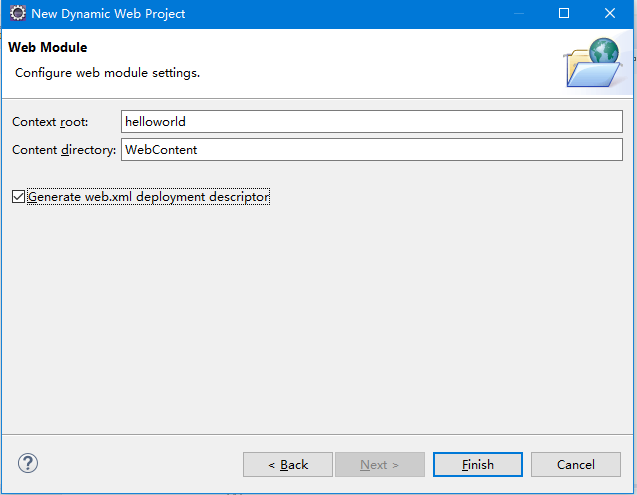Screen dimensions: 637x495
Task: Focus the Context root text field
Action: click(372, 122)
